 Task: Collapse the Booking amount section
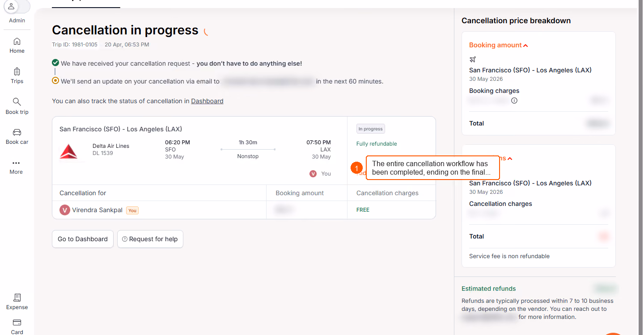coord(499,45)
